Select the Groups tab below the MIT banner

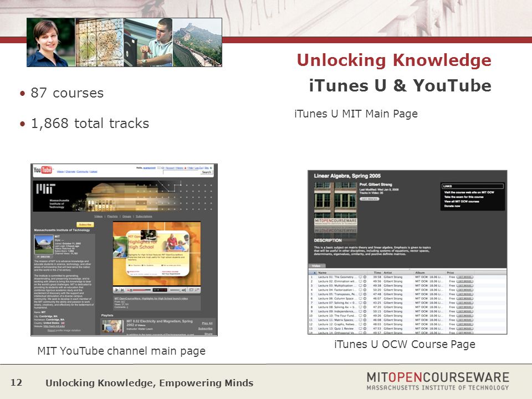[x=126, y=217]
